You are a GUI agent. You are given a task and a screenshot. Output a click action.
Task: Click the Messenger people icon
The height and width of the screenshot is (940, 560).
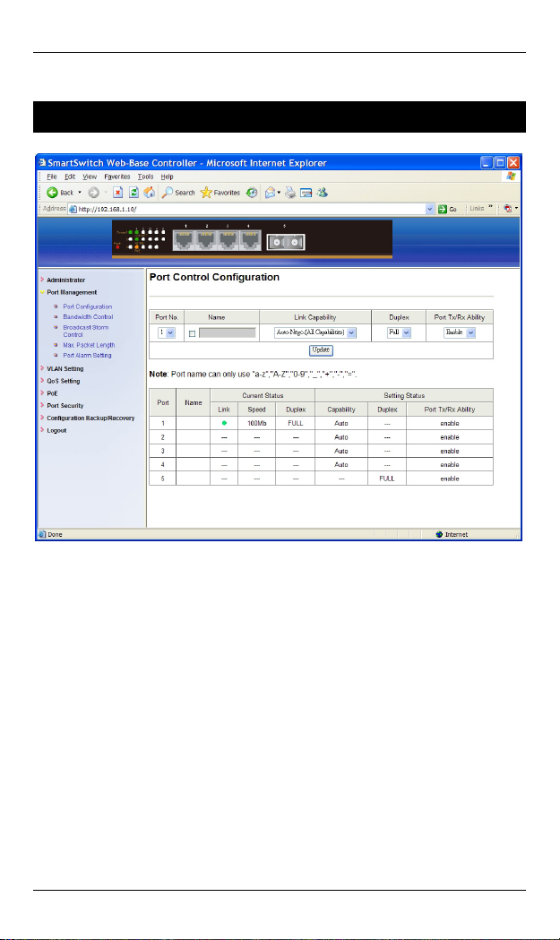tap(322, 193)
